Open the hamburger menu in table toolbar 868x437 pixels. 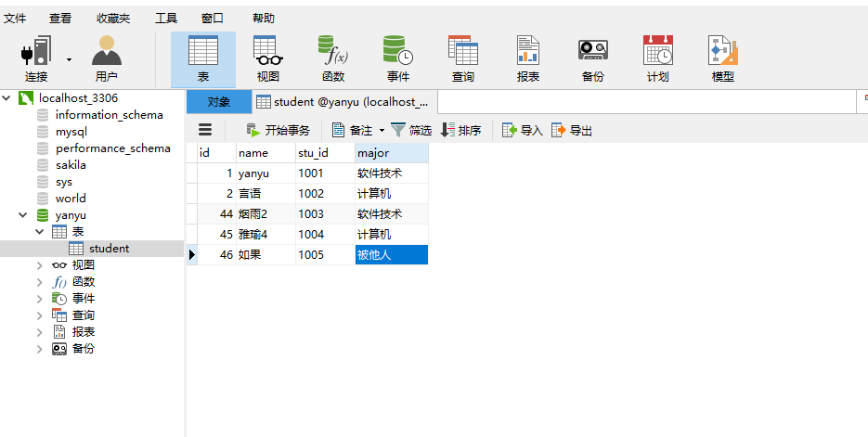(x=205, y=130)
